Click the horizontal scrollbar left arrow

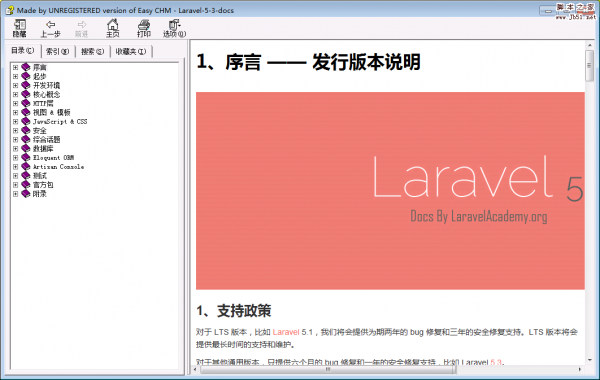[195, 369]
